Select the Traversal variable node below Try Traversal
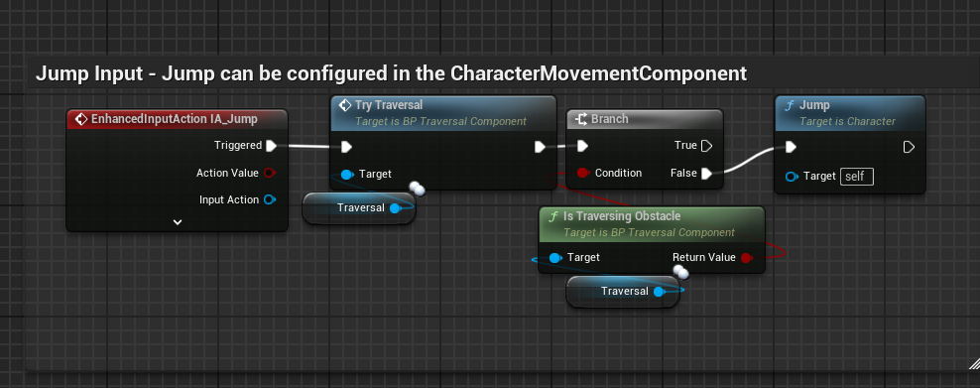 tap(359, 208)
